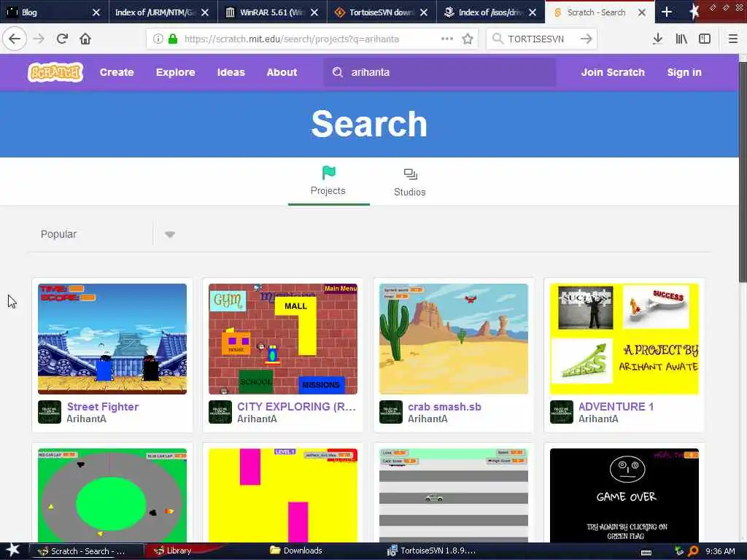Viewport: 747px width, 560px height.
Task: Open ArihantA avatar under crab smash.sb
Action: pos(391,412)
